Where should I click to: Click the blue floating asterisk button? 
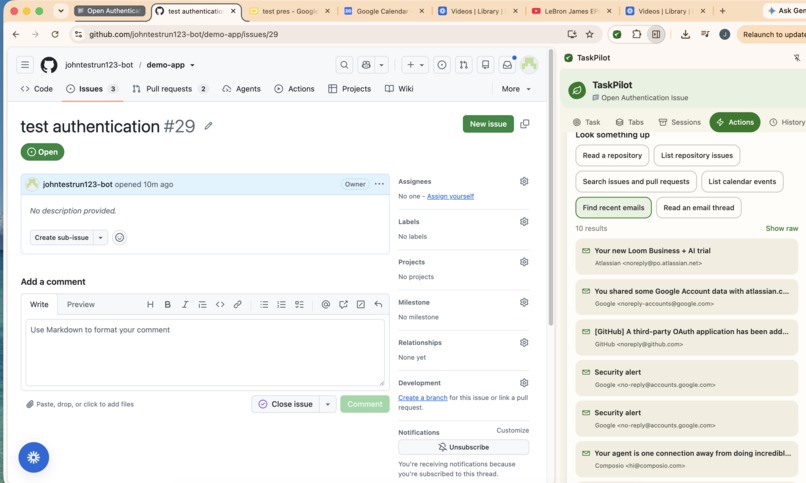tap(34, 457)
